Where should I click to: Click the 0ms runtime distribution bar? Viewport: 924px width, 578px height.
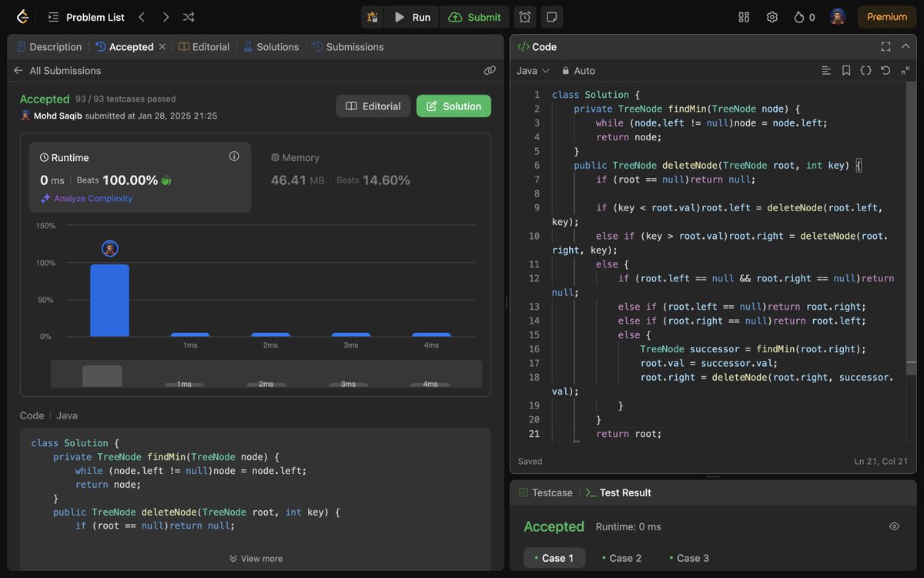[109, 301]
